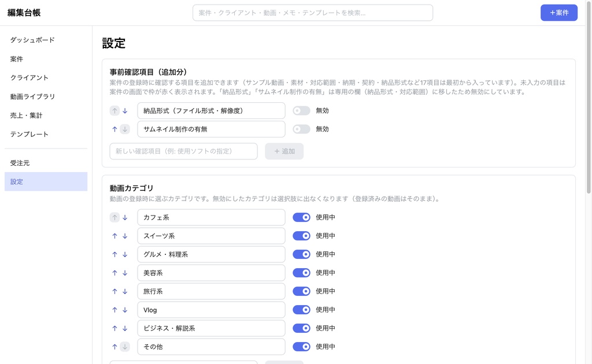The width and height of the screenshot is (592, 364).
Task: Move 納品形式 item up arrow
Action: click(x=115, y=110)
